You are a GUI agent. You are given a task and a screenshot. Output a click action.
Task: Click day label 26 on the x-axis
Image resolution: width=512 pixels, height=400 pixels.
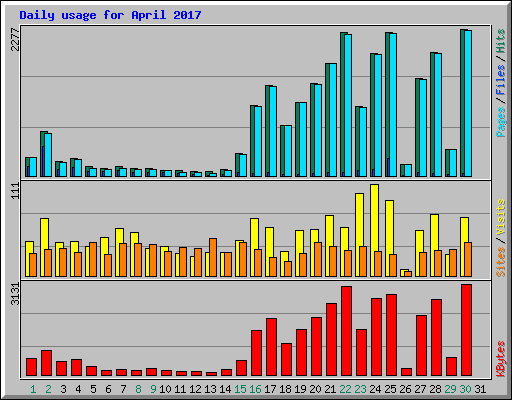pyautogui.click(x=405, y=389)
